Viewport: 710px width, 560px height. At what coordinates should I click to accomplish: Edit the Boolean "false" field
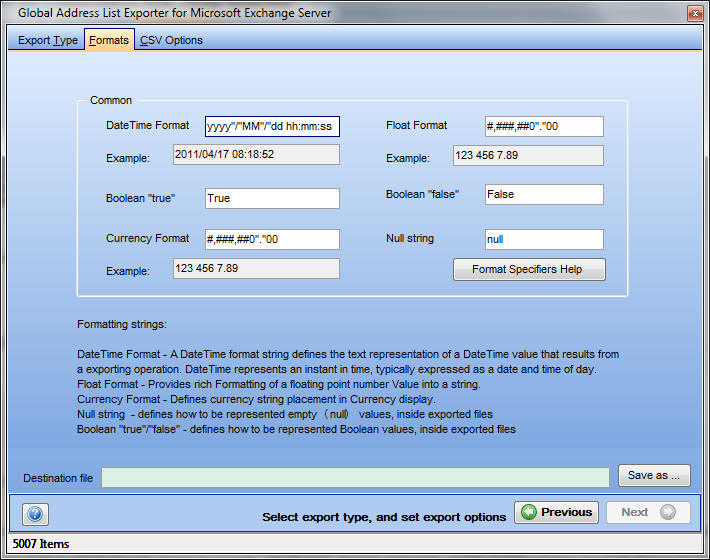pos(544,194)
